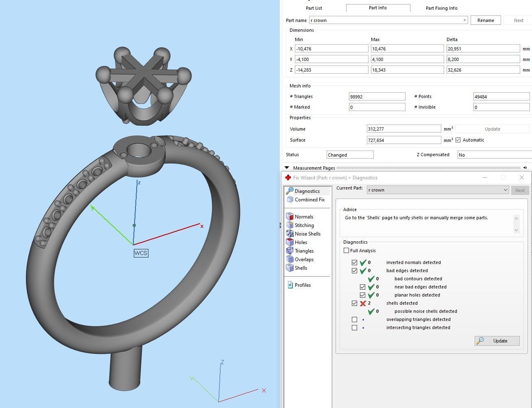Image resolution: width=532 pixels, height=408 pixels.
Task: Click the Z Compensated field
Action: 495,155
